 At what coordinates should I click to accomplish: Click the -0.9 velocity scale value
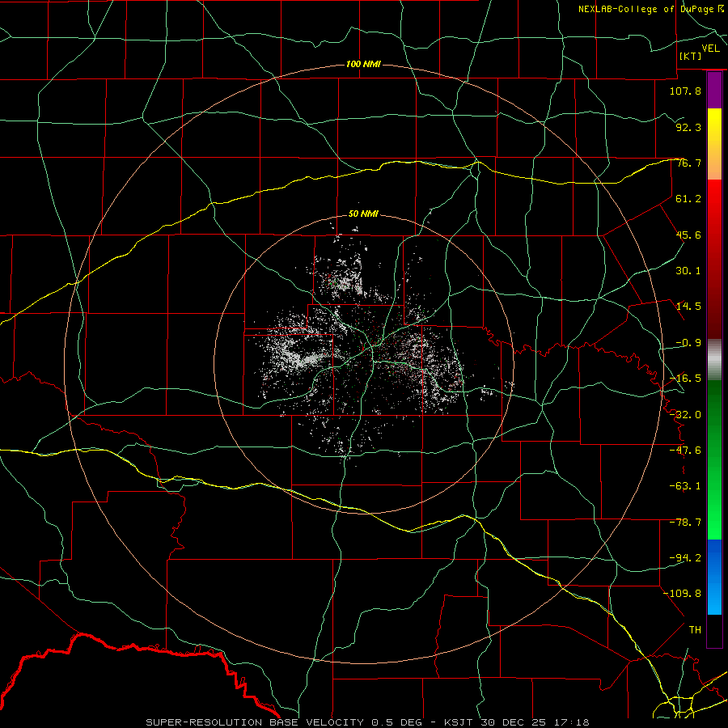coord(688,343)
